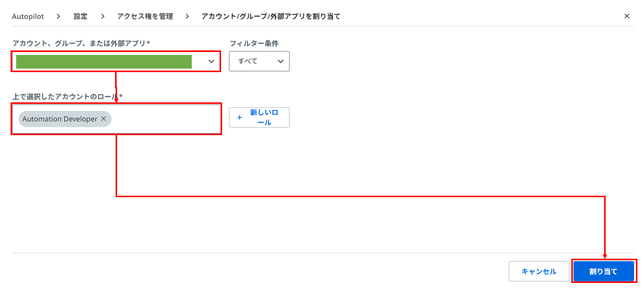The width and height of the screenshot is (644, 291).
Task: Click the chevron separator after アクセス権を管理 breadcrumb
Action: point(187,16)
